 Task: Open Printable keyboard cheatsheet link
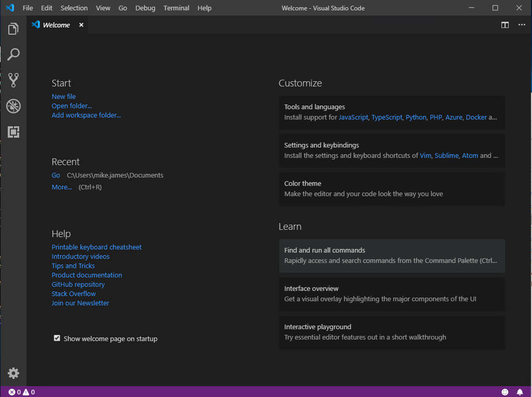(96, 247)
